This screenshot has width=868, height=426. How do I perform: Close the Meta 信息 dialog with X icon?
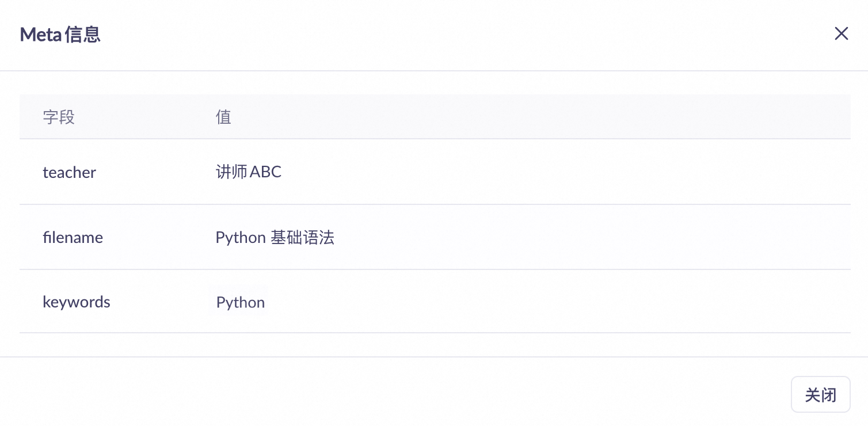(x=841, y=34)
